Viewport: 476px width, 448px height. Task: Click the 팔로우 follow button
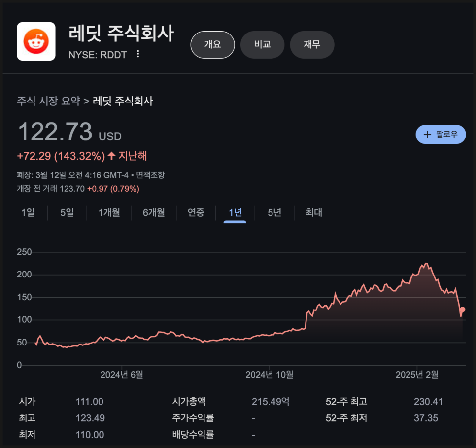[x=441, y=134]
